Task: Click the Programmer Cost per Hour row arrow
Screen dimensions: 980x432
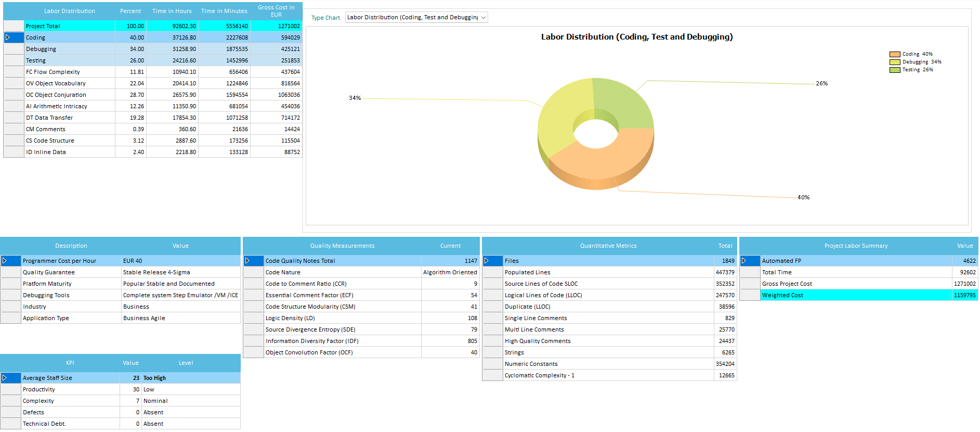Action: (5, 261)
